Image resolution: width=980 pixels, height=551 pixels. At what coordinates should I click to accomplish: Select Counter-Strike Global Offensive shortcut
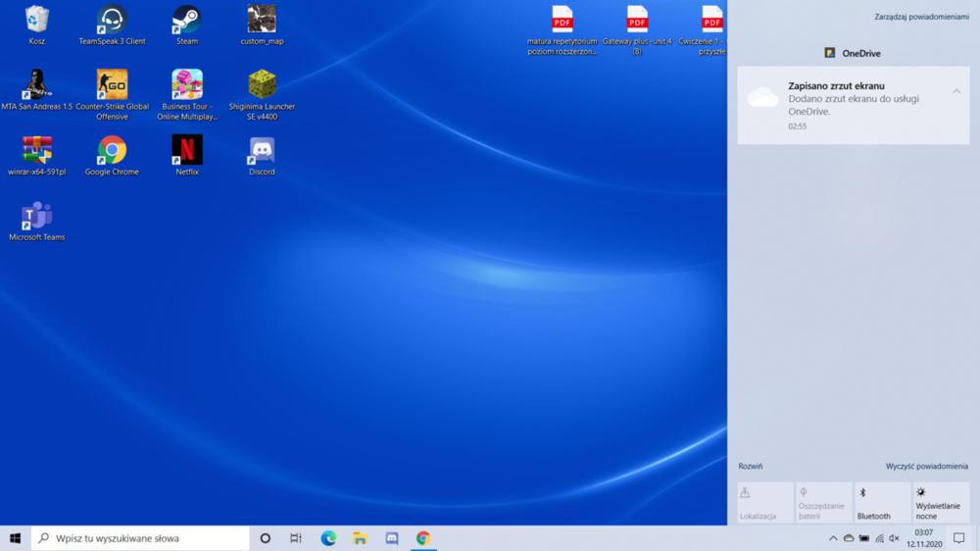(x=112, y=95)
